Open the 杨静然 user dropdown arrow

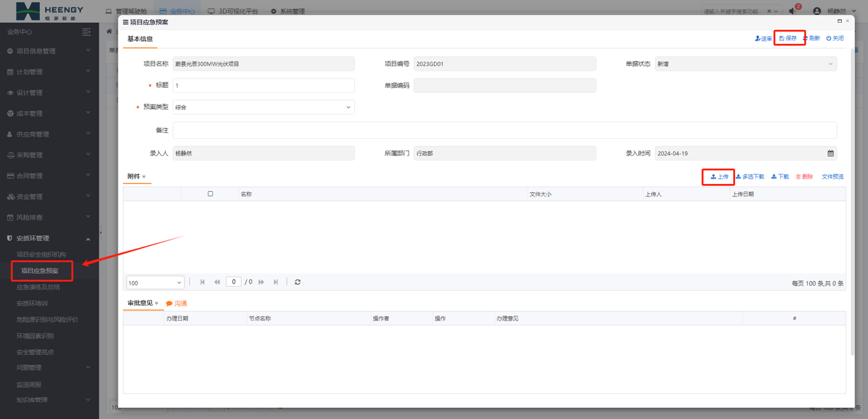click(855, 11)
